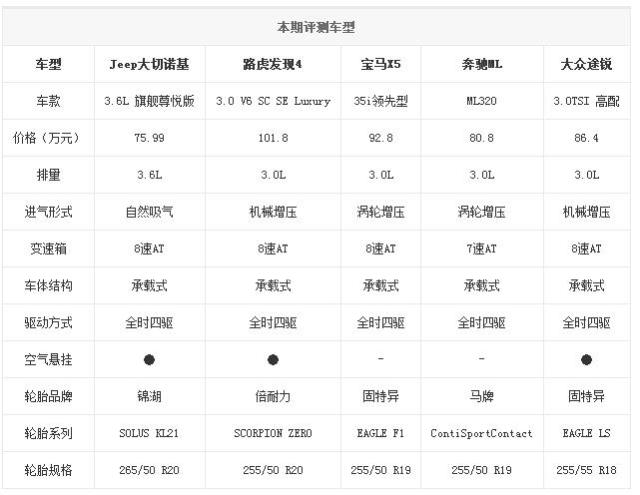
Task: Click the row label 进气形式
Action: coord(48,212)
